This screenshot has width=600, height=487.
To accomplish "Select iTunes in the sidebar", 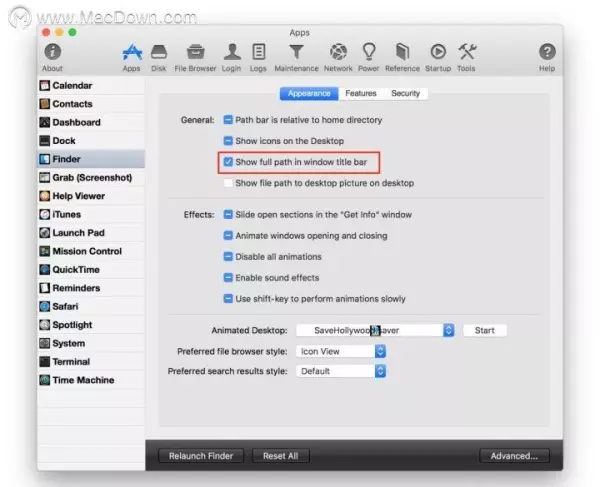I will point(91,214).
